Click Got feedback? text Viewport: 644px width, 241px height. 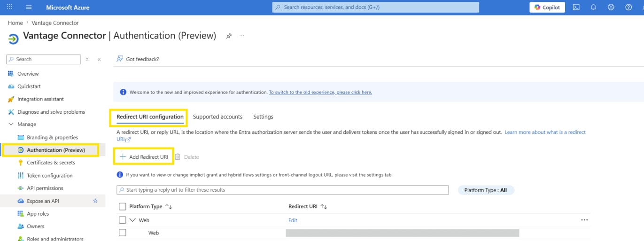tap(142, 59)
